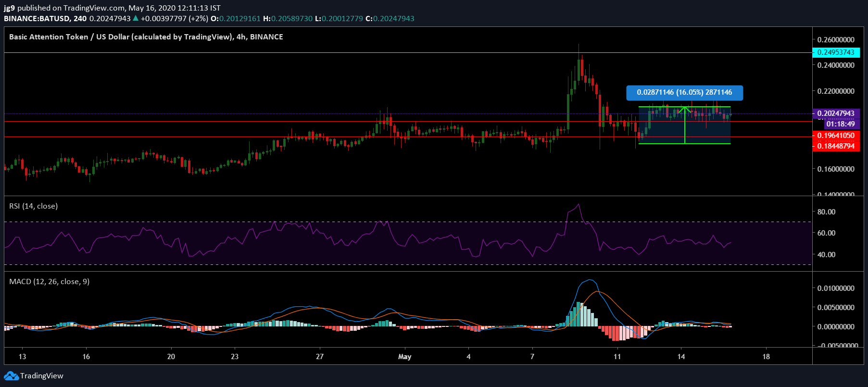Click date 23 on the time axis

coord(235,357)
